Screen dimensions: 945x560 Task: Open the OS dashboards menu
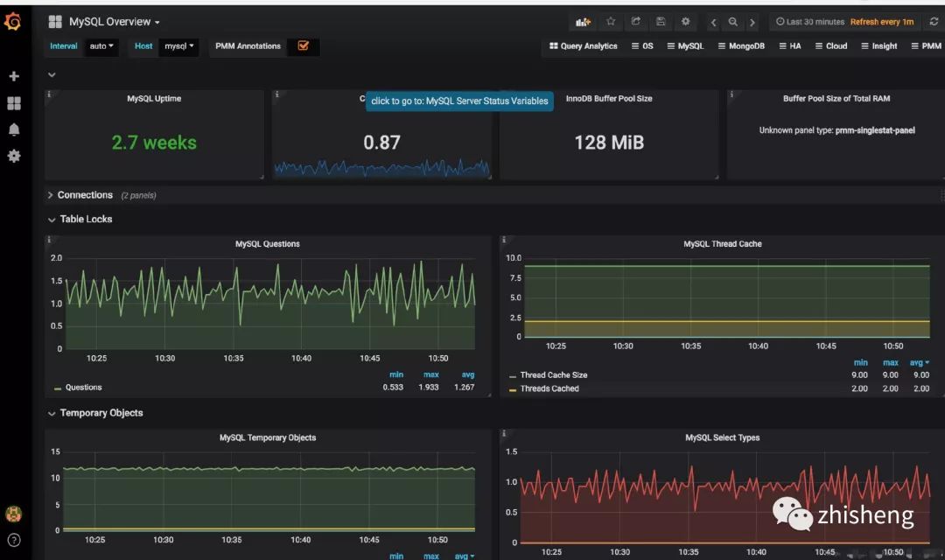(642, 45)
